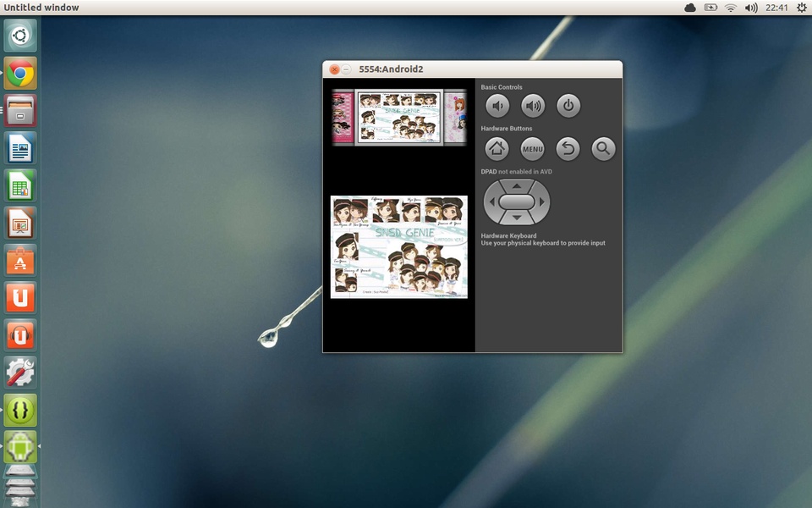This screenshot has height=508, width=812.
Task: Open the Wi-Fi network indicator menu
Action: (730, 8)
